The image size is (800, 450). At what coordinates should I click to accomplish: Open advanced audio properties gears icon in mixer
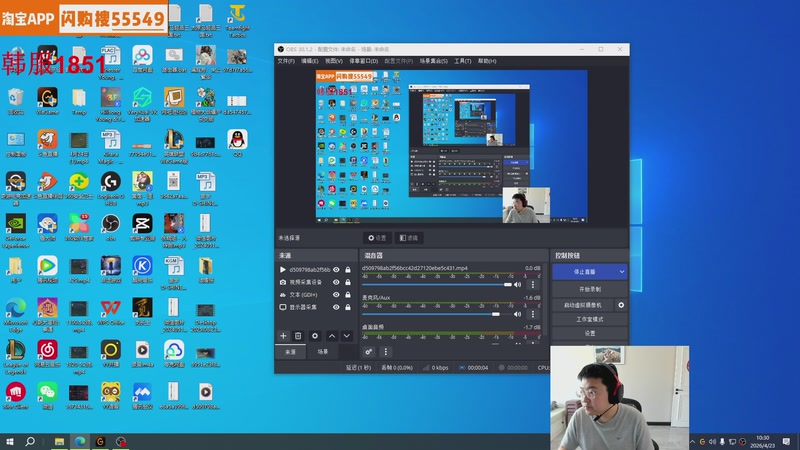[368, 352]
